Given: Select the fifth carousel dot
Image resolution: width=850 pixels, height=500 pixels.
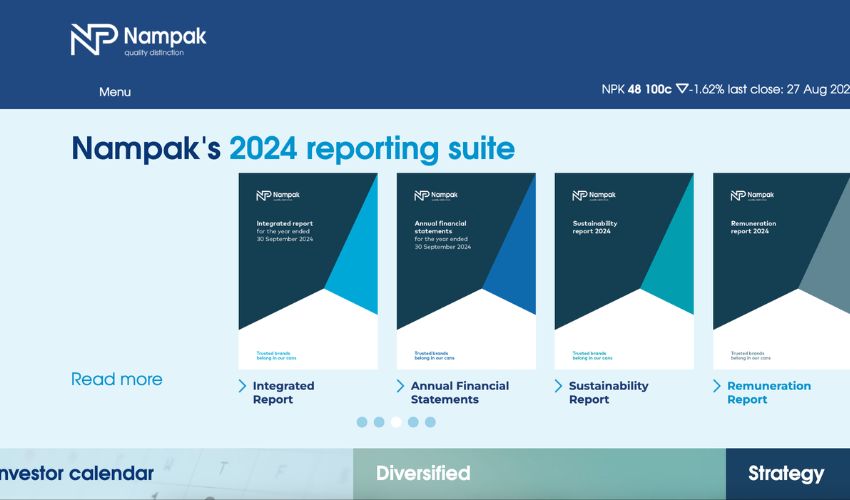Looking at the screenshot, I should point(430,422).
